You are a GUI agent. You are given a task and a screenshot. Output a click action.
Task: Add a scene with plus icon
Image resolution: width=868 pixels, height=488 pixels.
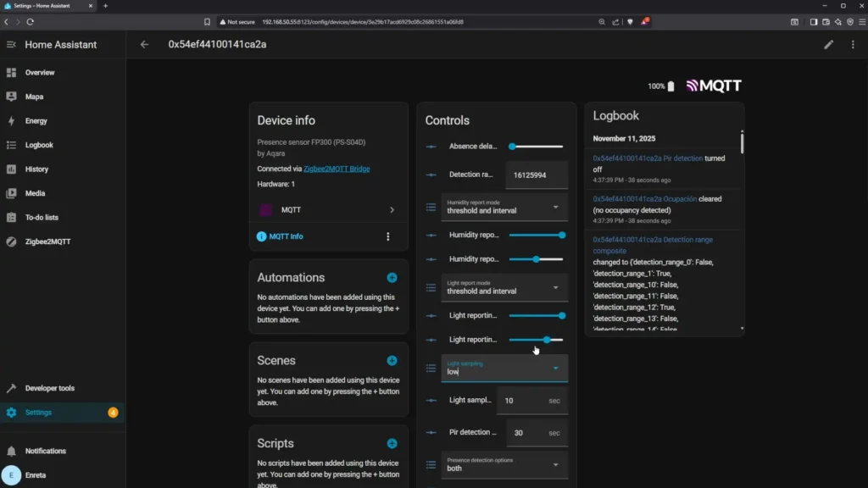click(x=392, y=361)
